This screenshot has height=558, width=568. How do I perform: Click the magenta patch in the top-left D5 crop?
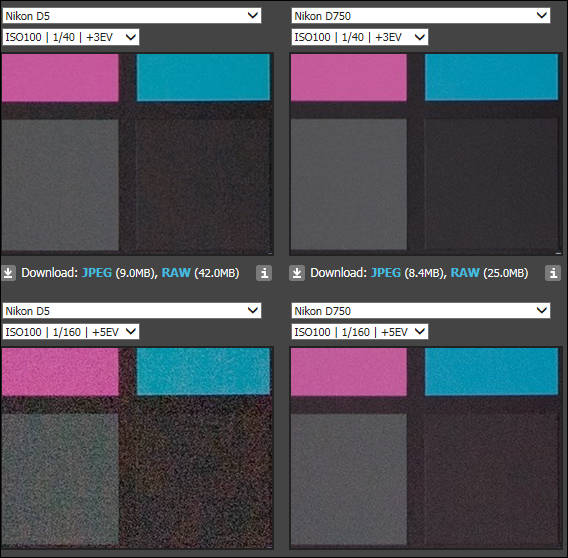point(60,78)
